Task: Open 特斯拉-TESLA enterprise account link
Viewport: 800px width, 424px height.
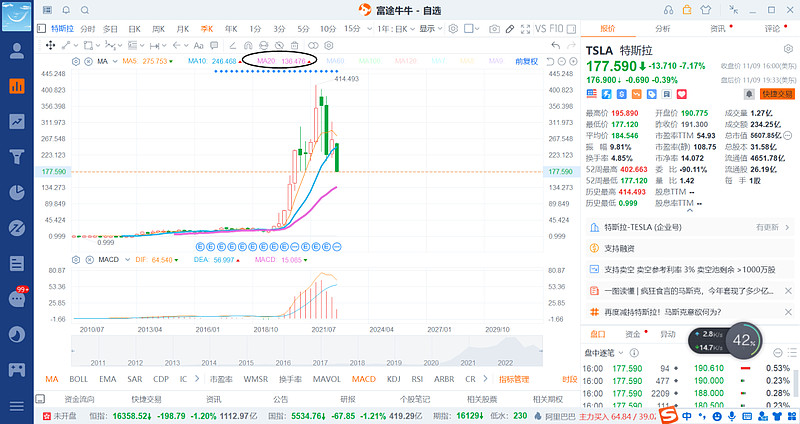Action: (689, 227)
